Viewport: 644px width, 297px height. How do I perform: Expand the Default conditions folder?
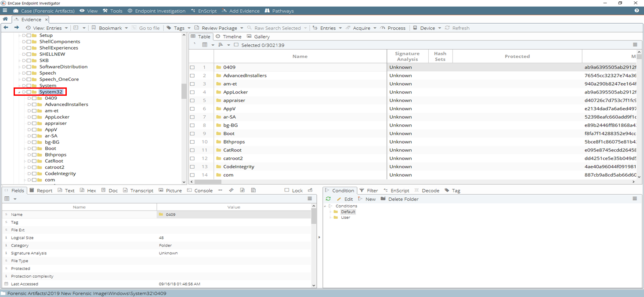coord(330,212)
